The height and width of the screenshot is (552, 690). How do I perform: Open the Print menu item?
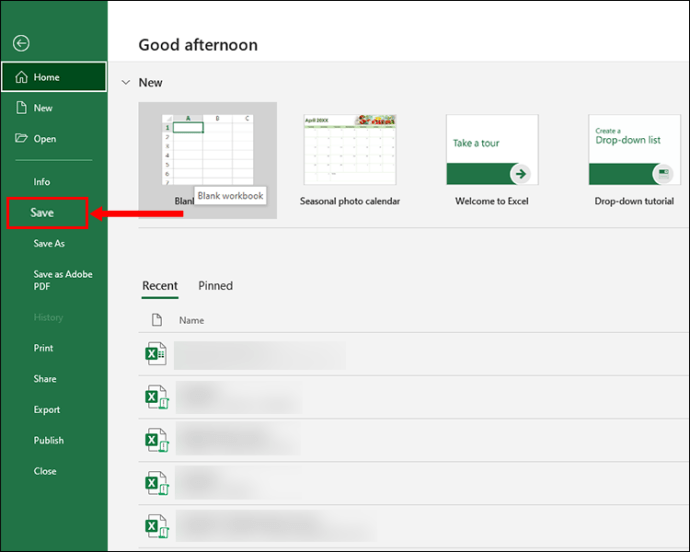pos(43,348)
